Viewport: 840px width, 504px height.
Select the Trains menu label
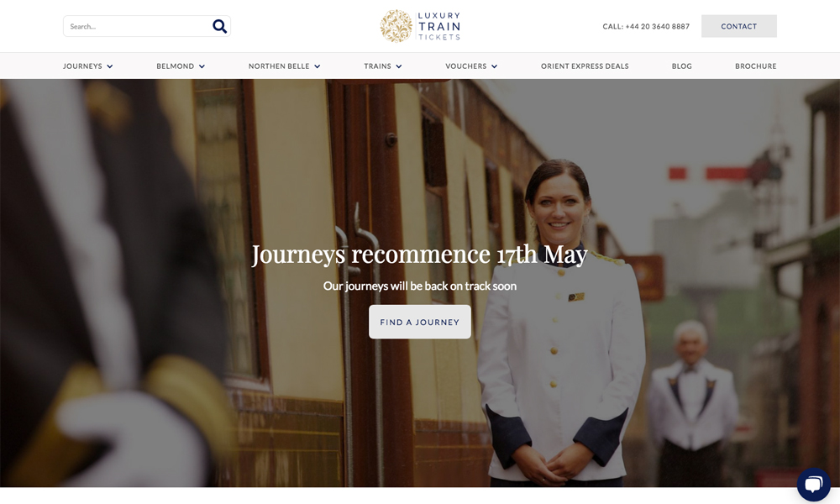tap(377, 66)
